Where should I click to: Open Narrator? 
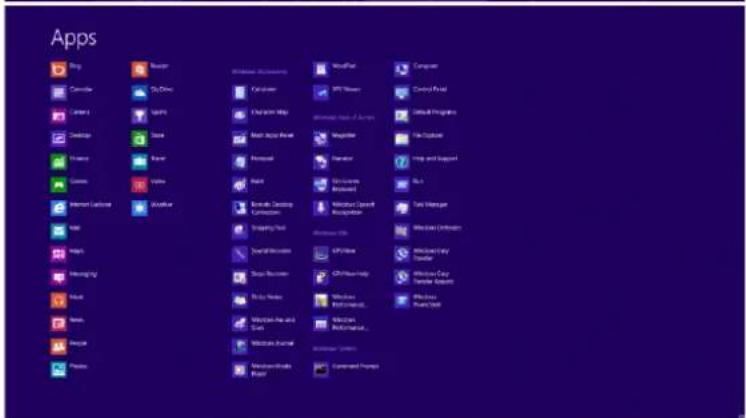[333, 162]
